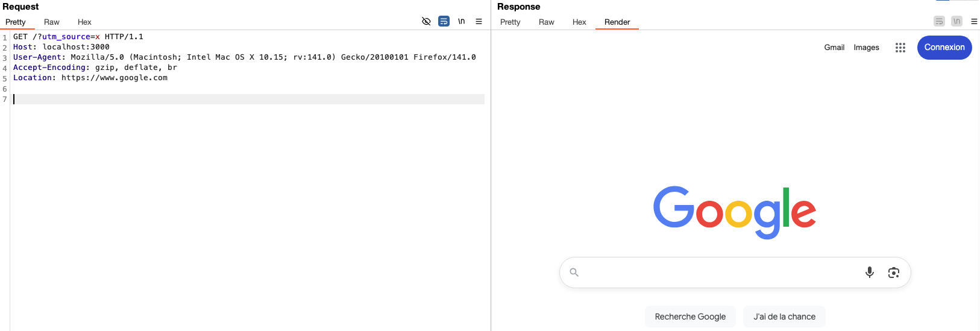
Task: Click the User-Agent header line
Action: coord(245,57)
